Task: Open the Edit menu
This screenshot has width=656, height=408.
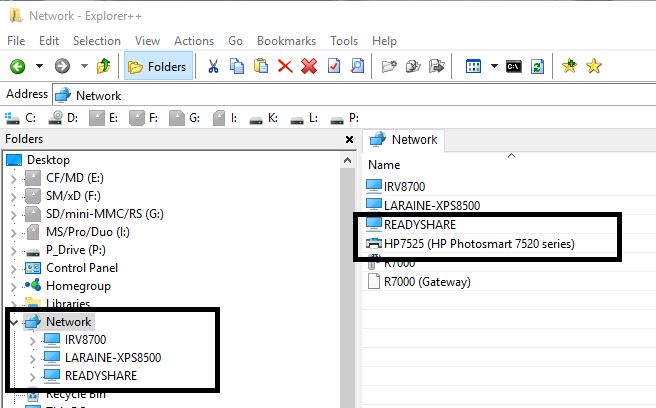Action: 49,41
